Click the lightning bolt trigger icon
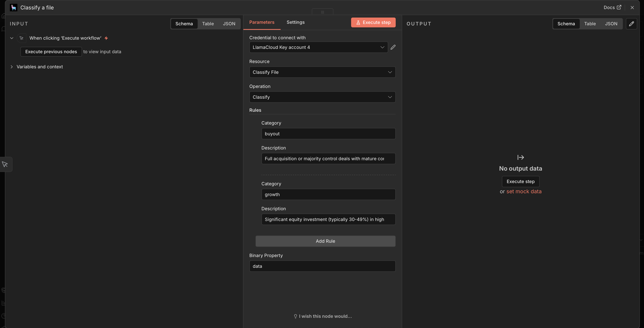 point(106,38)
